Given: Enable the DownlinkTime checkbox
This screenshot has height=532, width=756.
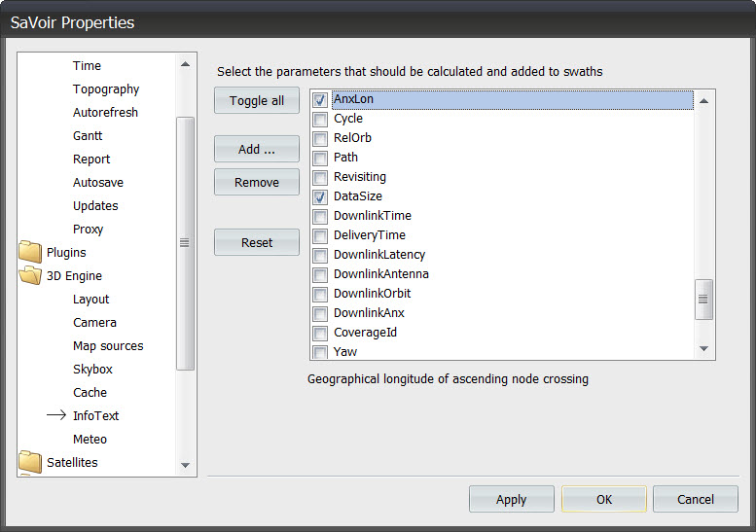Looking at the screenshot, I should click(x=320, y=216).
